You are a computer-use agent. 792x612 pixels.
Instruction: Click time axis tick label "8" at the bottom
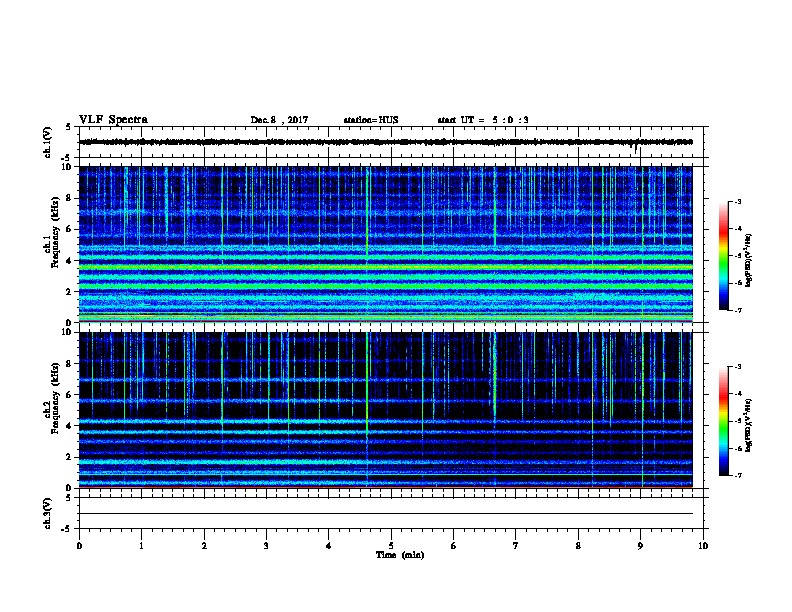coord(578,546)
